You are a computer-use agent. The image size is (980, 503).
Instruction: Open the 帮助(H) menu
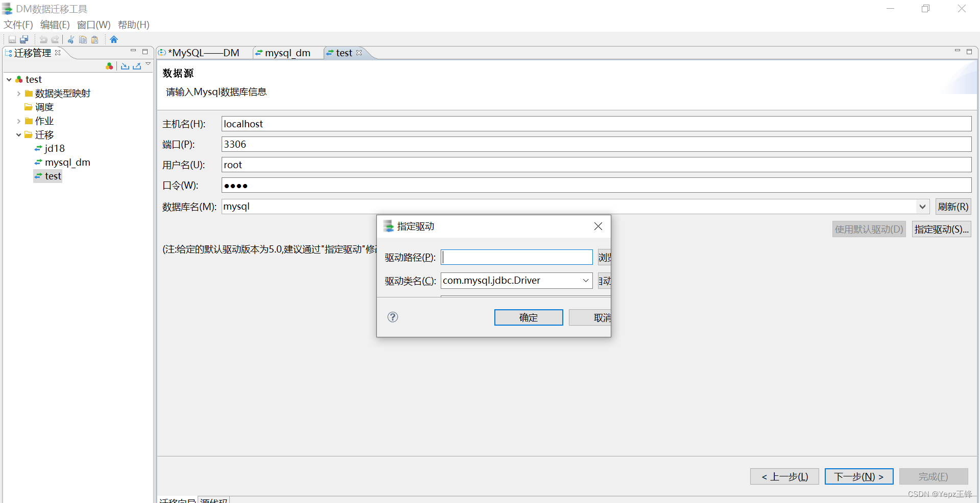(133, 25)
